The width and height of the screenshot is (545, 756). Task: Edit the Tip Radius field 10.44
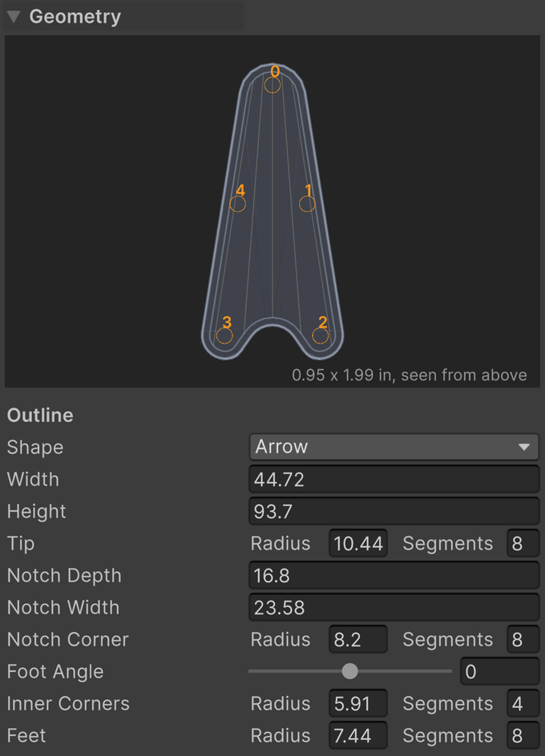tap(358, 543)
